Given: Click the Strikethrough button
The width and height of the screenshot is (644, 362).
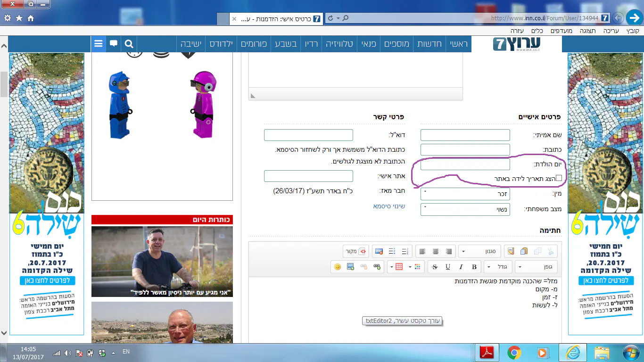Looking at the screenshot, I should (x=435, y=267).
